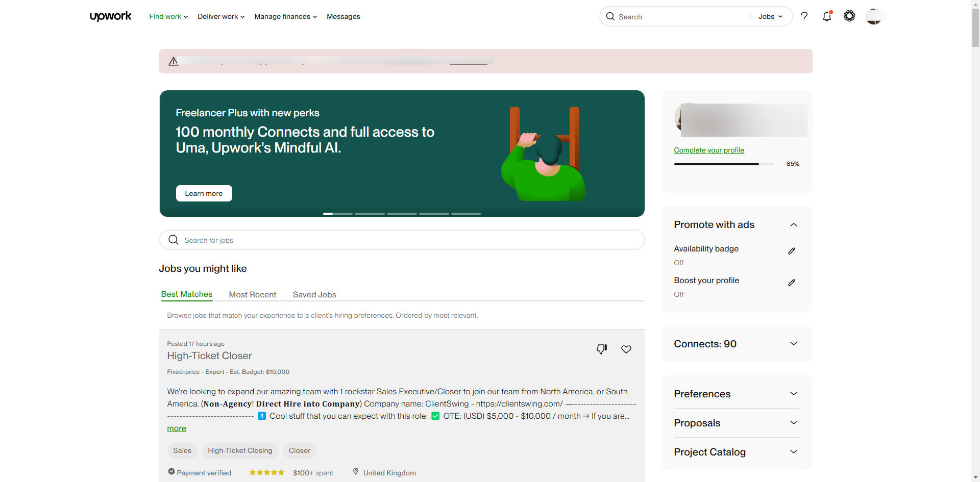The width and height of the screenshot is (980, 482).
Task: Edit the Availability badge setting
Action: pyautogui.click(x=792, y=251)
